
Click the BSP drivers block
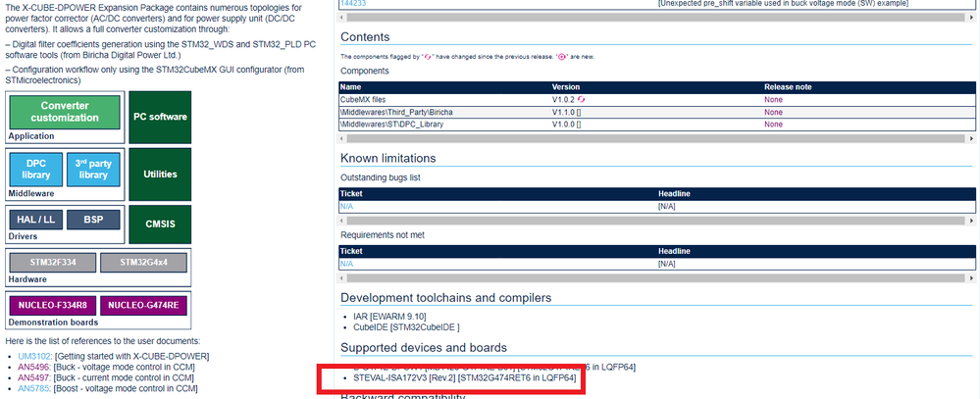click(x=93, y=220)
